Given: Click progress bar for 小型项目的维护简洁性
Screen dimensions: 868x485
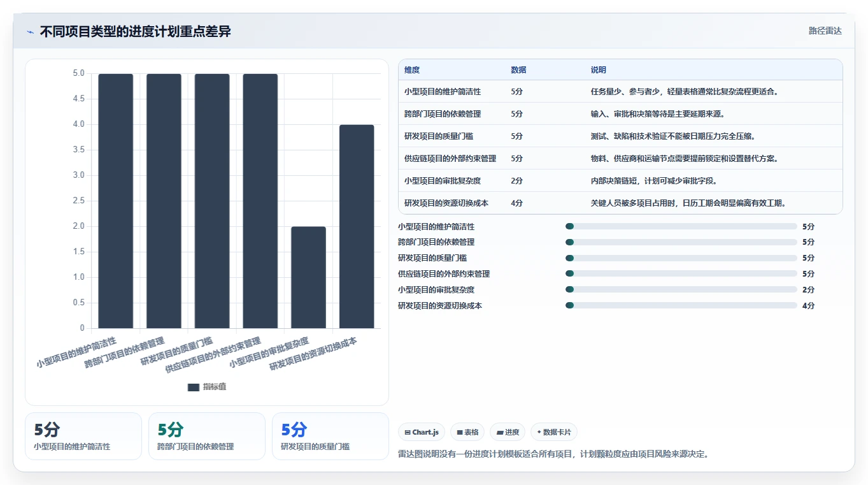Looking at the screenshot, I should (681, 226).
